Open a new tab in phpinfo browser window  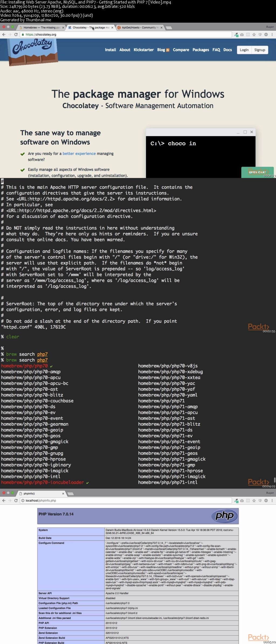(x=71, y=494)
